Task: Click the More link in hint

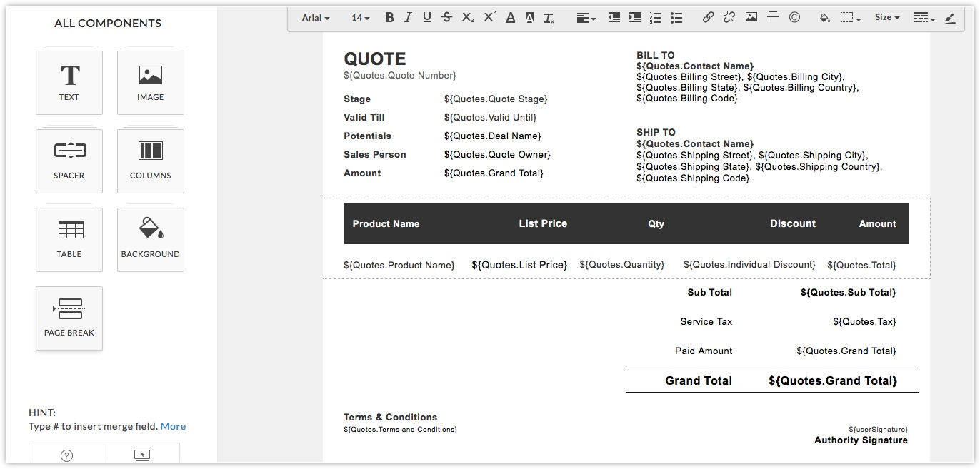Action: (x=173, y=426)
